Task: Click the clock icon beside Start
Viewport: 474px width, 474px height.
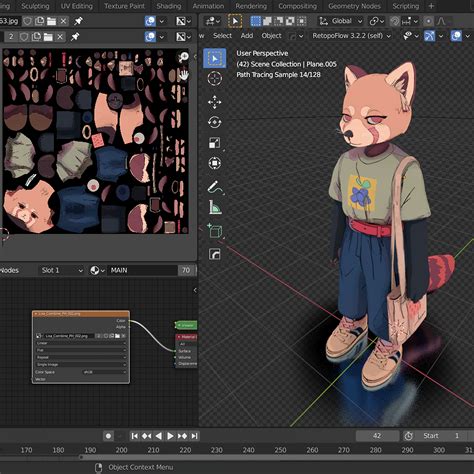Action: click(409, 436)
